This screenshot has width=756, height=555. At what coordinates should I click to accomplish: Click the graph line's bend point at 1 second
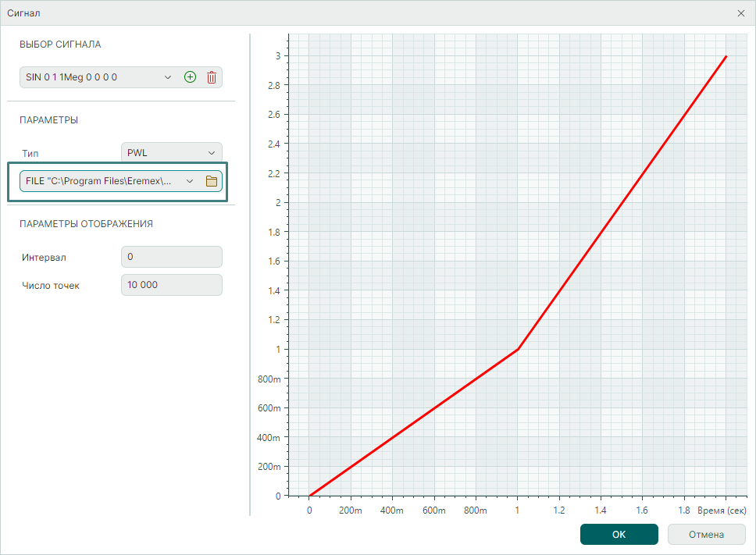pos(518,349)
